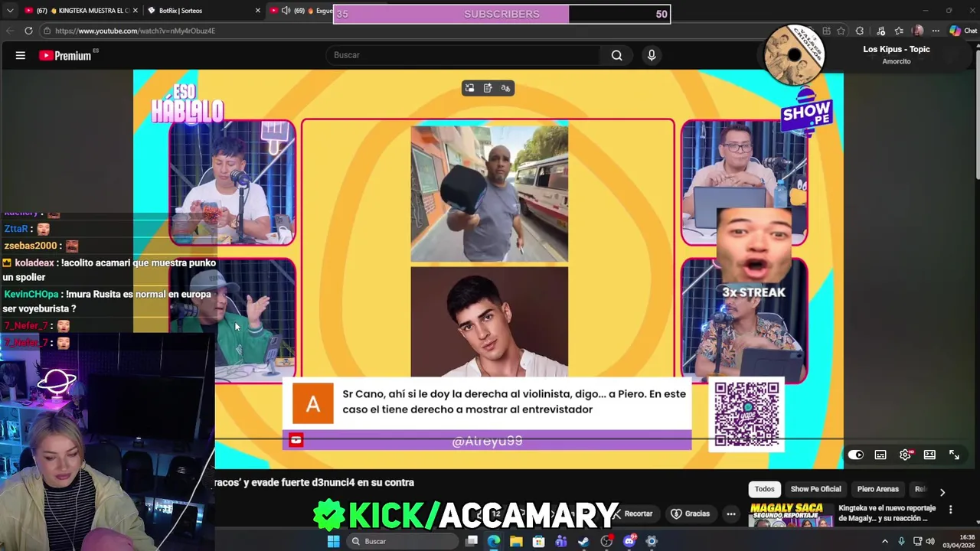This screenshot has width=980, height=551.
Task: Click the KevinCHOpa chat message
Action: tap(107, 302)
